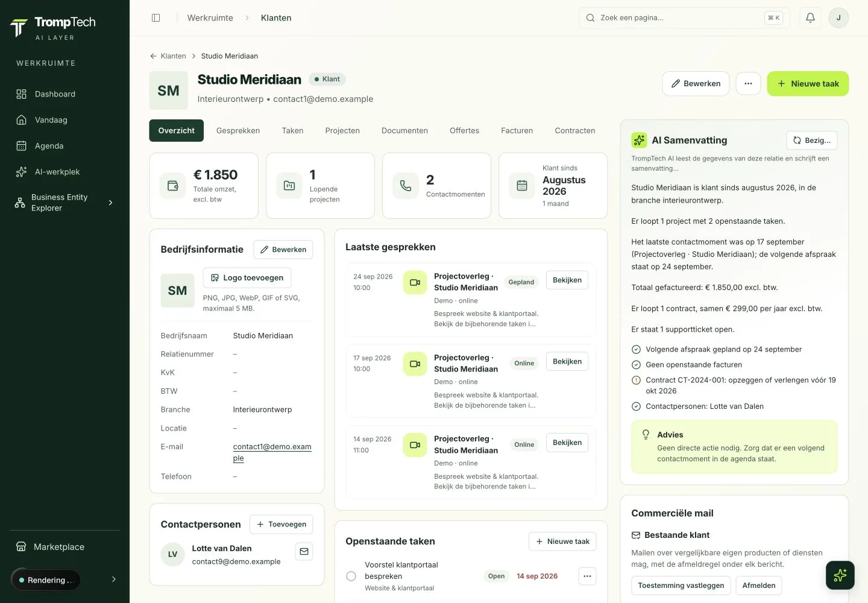Open notifications bell

[x=810, y=18]
